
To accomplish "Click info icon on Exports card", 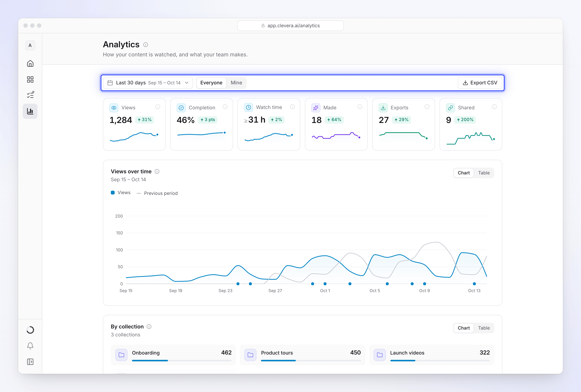I will point(427,107).
